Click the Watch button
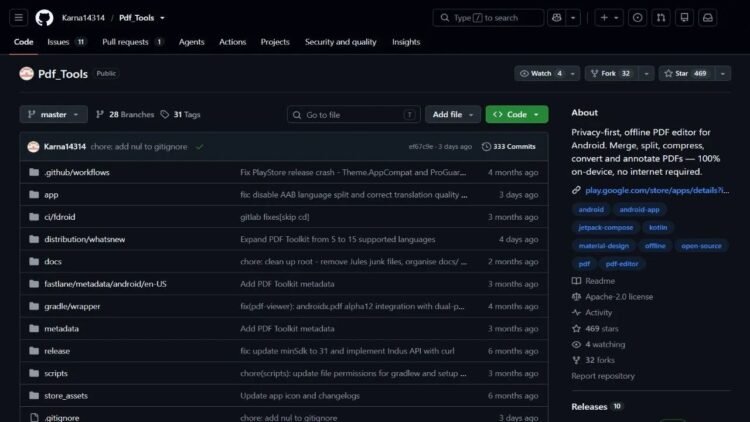750x422 pixels. 540,74
